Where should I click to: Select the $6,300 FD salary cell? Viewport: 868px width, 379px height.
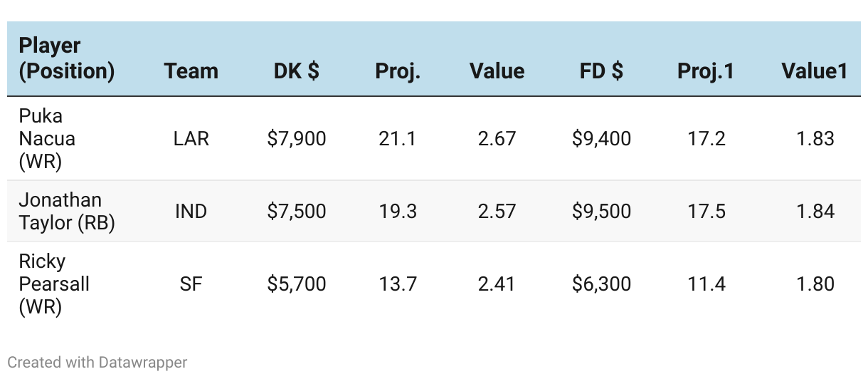601,284
